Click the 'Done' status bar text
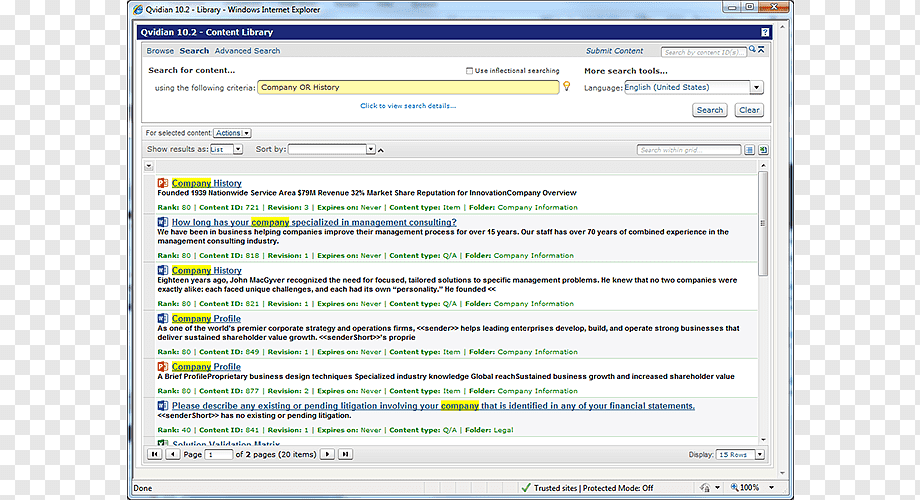The height and width of the screenshot is (500, 920). tap(143, 488)
